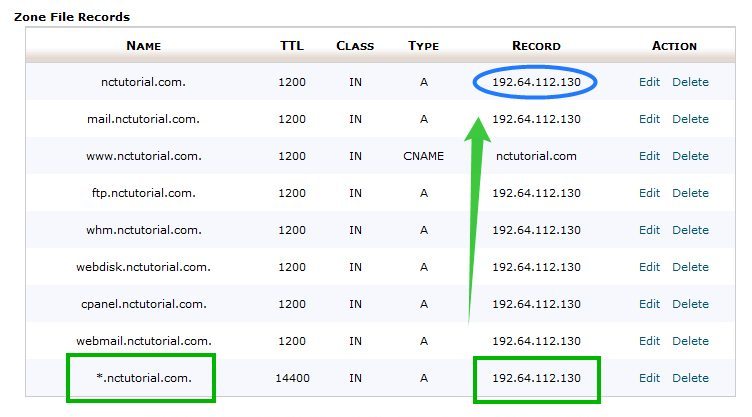Image resolution: width=752 pixels, height=417 pixels.
Task: Edit the webdisk.nctutorial.com. record
Action: [649, 267]
